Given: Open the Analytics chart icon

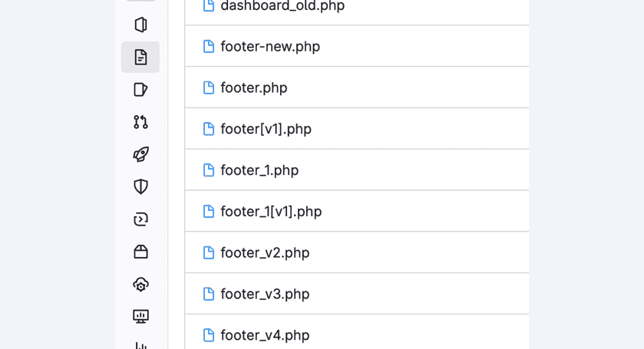Looking at the screenshot, I should tap(140, 345).
